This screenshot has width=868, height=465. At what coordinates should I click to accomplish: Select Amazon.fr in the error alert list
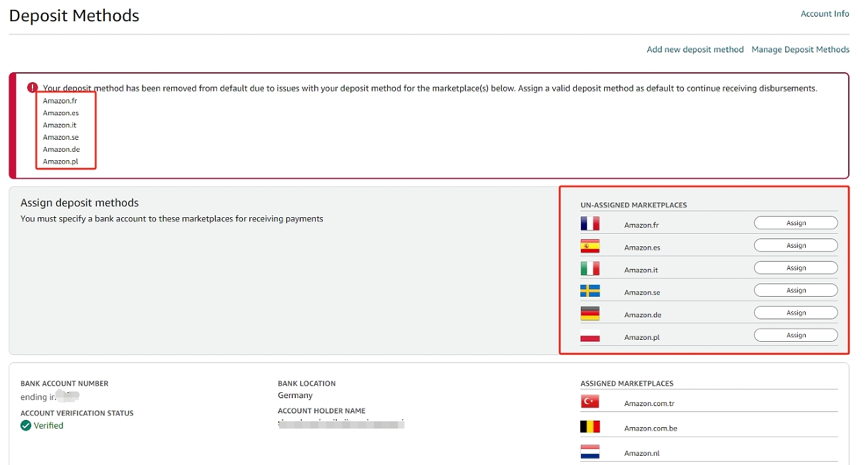point(60,101)
